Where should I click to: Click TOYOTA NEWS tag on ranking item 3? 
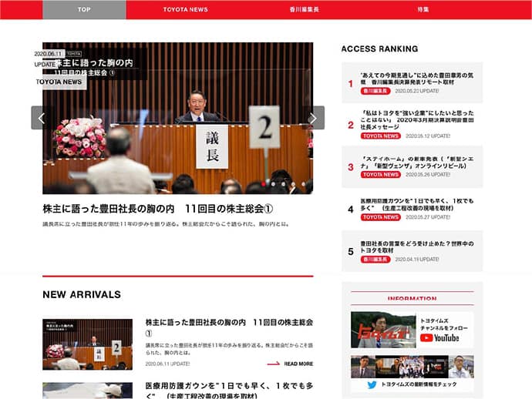(381, 175)
